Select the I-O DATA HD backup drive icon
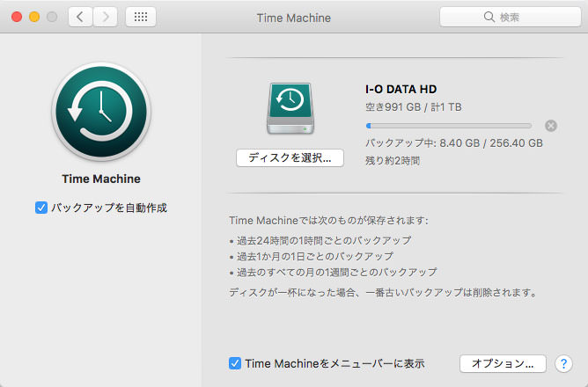The image size is (588, 387). point(290,110)
